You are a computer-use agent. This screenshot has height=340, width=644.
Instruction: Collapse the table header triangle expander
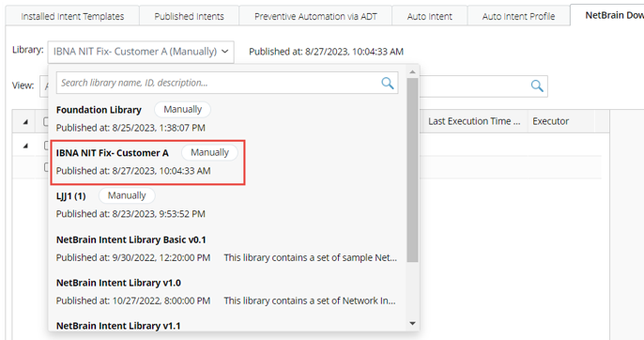tap(25, 122)
